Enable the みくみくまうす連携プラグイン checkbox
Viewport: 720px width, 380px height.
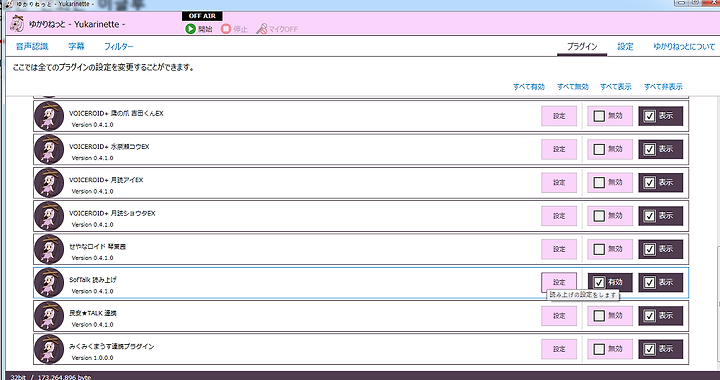point(599,349)
